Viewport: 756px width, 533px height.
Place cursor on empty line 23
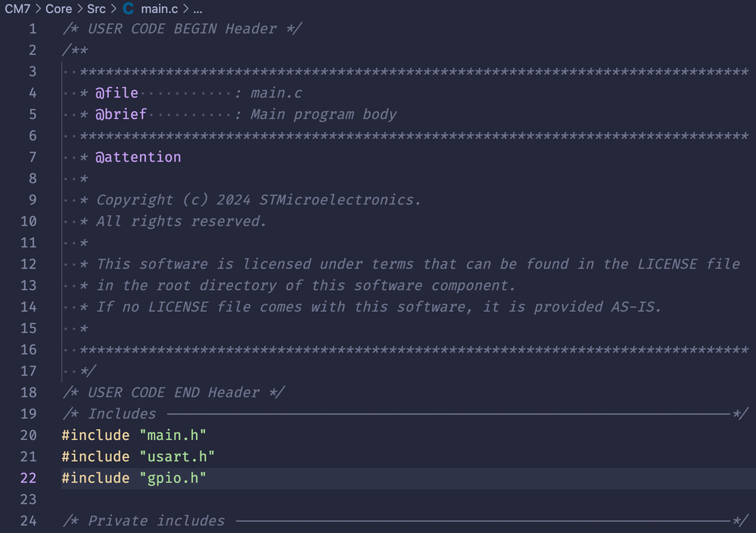(x=227, y=500)
